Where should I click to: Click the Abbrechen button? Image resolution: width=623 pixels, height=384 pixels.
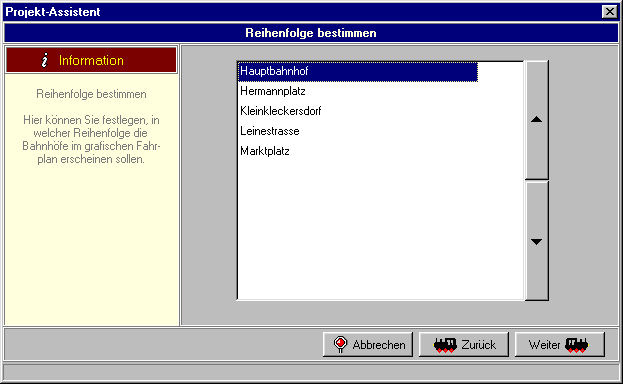[368, 345]
